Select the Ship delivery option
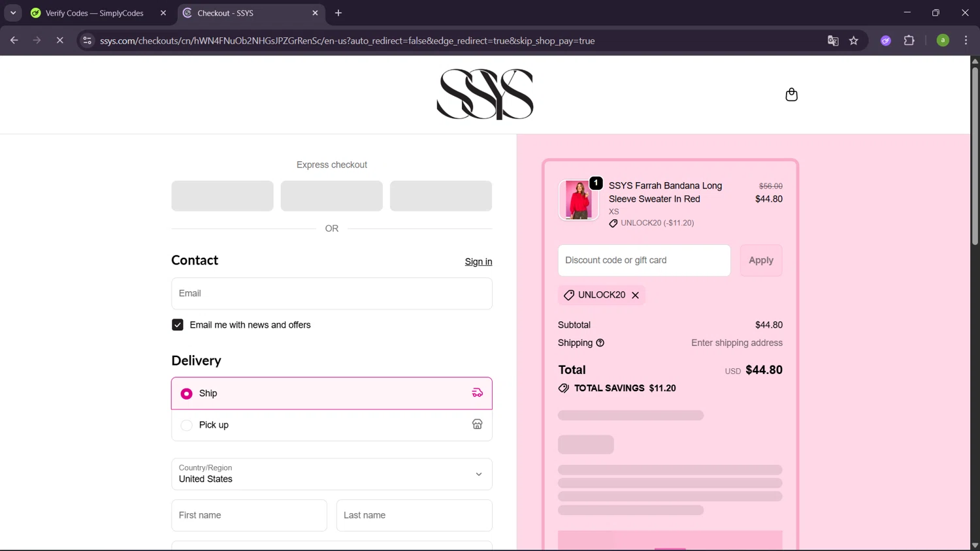 point(331,394)
